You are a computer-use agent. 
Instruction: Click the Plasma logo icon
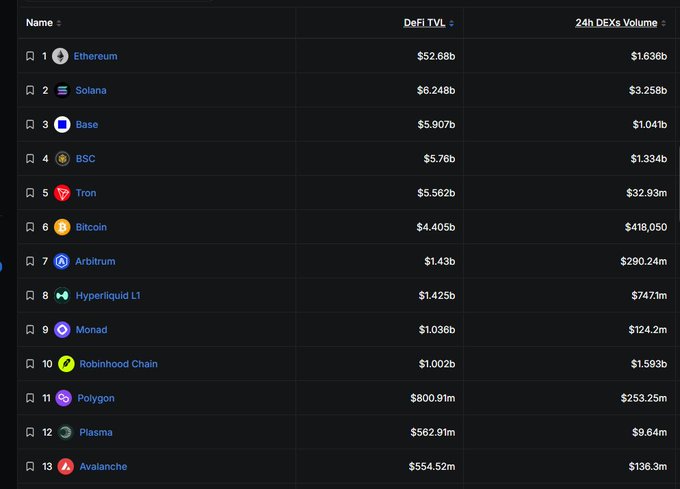(65, 432)
